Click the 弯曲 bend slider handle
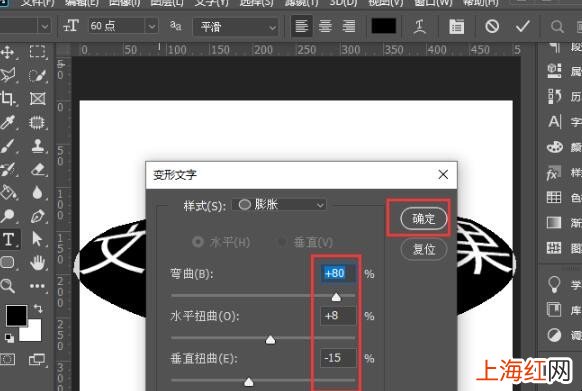Screen dimensions: 582x391 336,297
